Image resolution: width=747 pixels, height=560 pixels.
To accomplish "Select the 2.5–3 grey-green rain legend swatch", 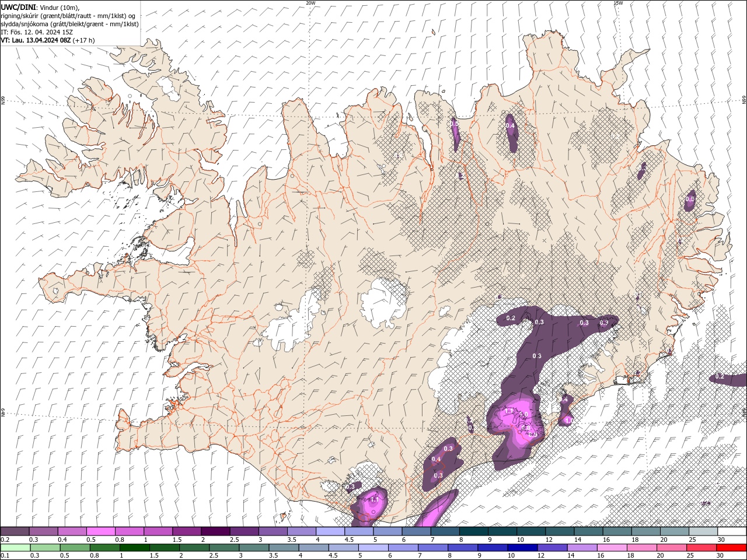I will (x=224, y=548).
